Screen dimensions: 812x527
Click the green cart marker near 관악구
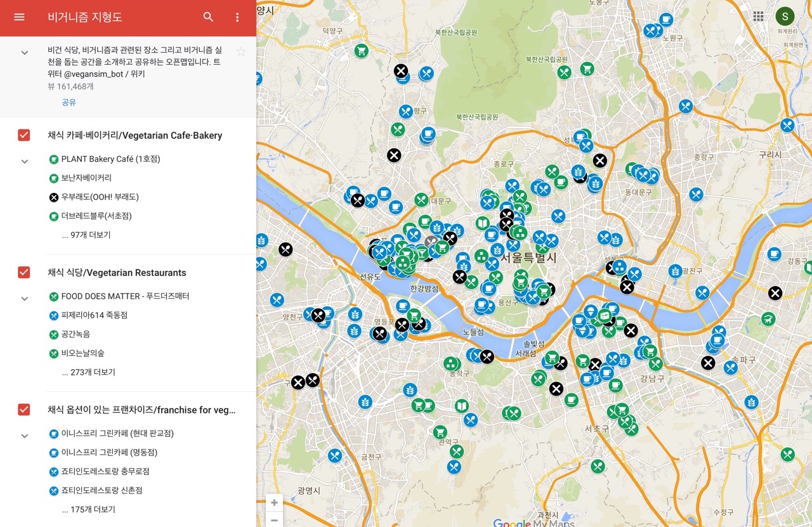440,433
